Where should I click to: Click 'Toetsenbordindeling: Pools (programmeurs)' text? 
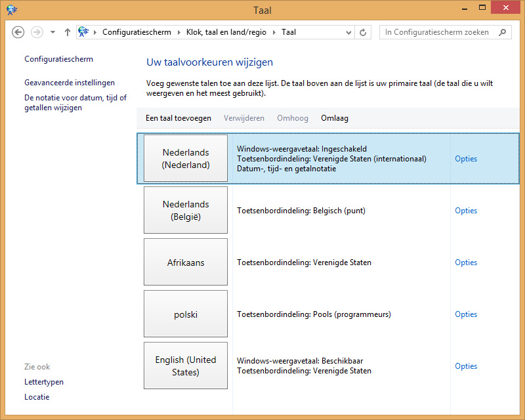click(x=314, y=314)
